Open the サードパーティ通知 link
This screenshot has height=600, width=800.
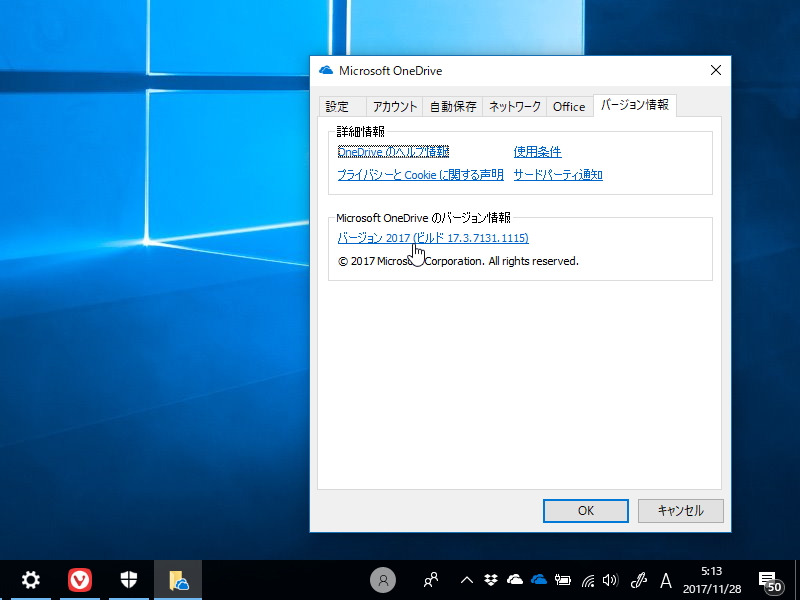(558, 175)
